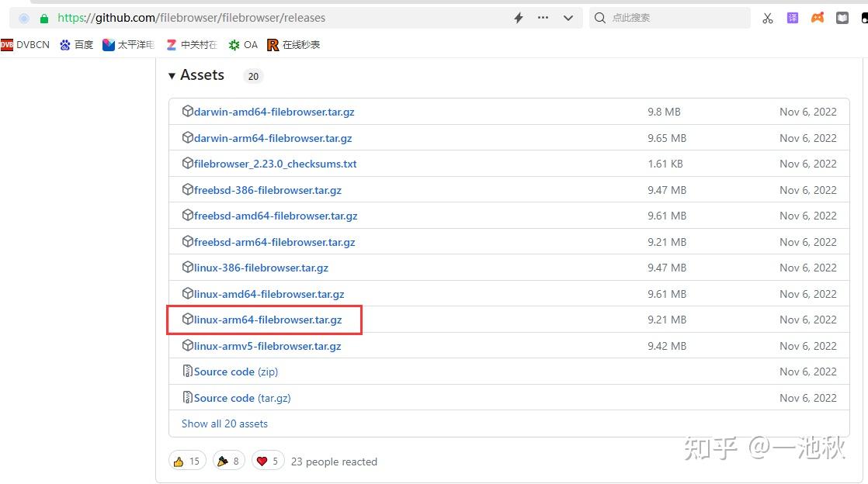Viewport: 868px width, 484px height.
Task: Click the lightning flash icon in address bar
Action: point(517,17)
